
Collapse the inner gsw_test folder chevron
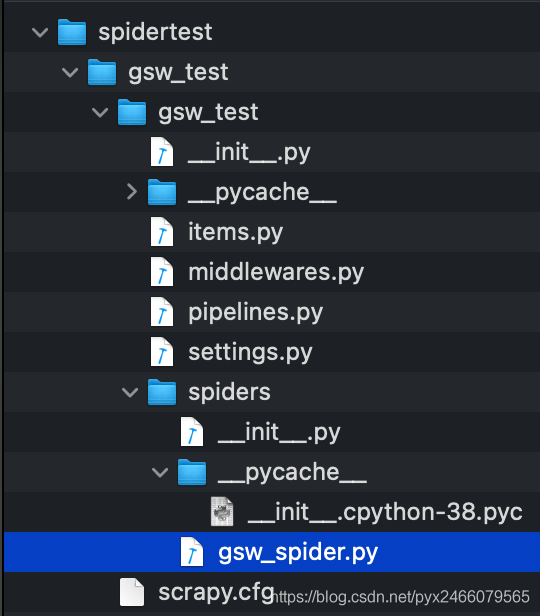pos(100,112)
